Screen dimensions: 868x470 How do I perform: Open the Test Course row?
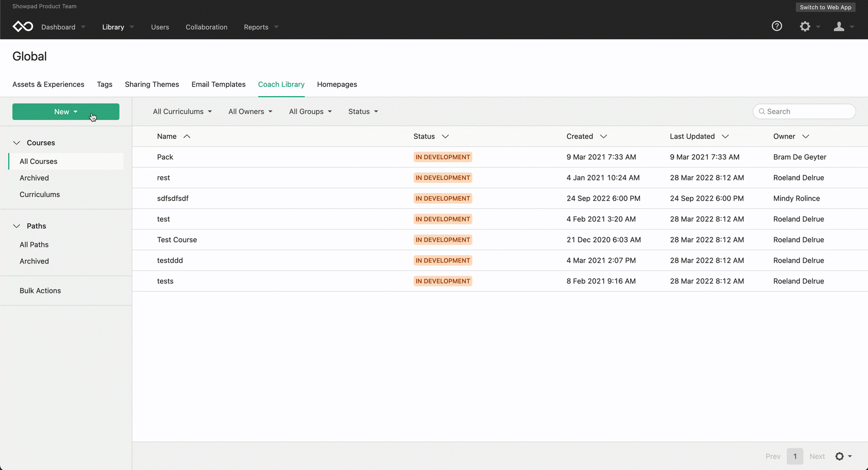pyautogui.click(x=177, y=240)
